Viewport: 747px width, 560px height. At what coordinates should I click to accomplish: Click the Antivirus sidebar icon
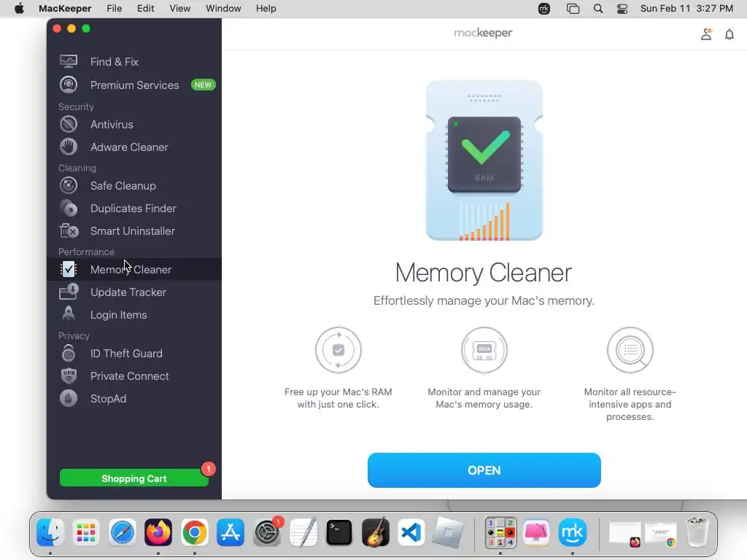click(69, 124)
